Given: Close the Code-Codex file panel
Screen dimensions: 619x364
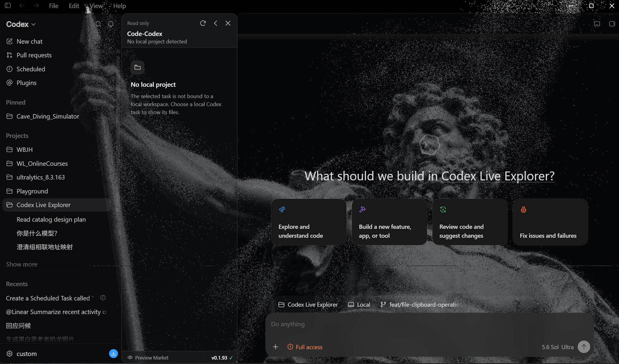Looking at the screenshot, I should [228, 23].
